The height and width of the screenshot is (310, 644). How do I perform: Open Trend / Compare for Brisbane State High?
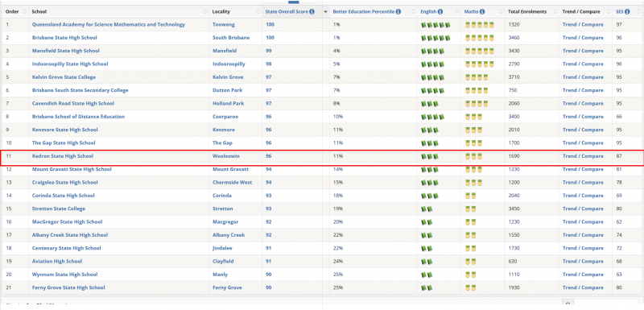(583, 38)
